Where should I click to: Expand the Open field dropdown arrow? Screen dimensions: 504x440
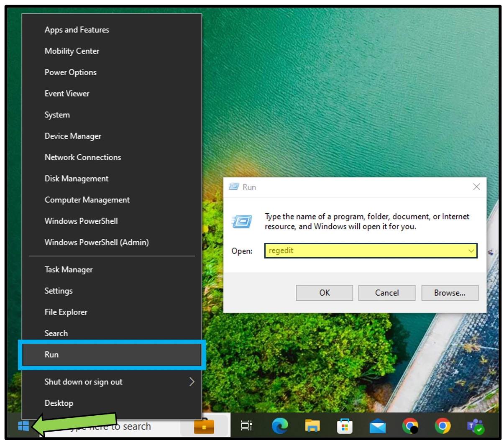pos(471,251)
